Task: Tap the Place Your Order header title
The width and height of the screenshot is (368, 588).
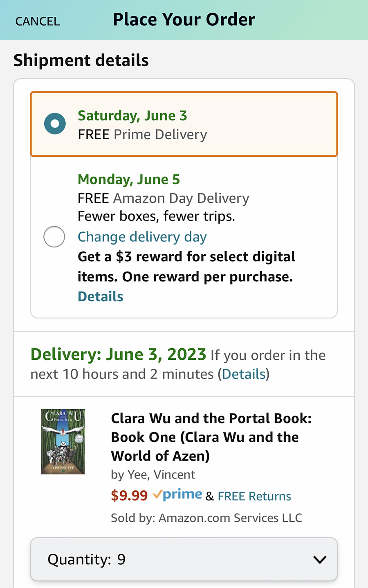Action: pyautogui.click(x=184, y=20)
